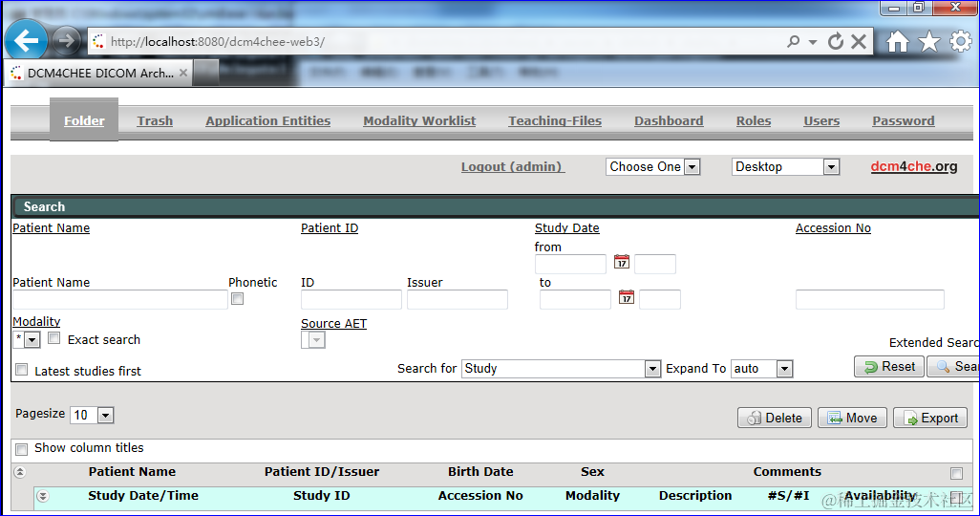Open the Roles tab
This screenshot has height=516, width=980.
click(754, 120)
